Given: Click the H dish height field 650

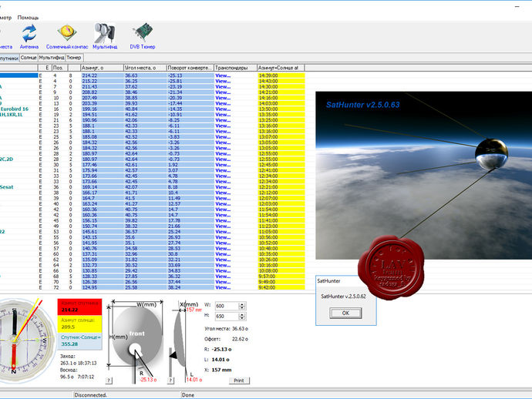Looking at the screenshot, I should [x=227, y=317].
